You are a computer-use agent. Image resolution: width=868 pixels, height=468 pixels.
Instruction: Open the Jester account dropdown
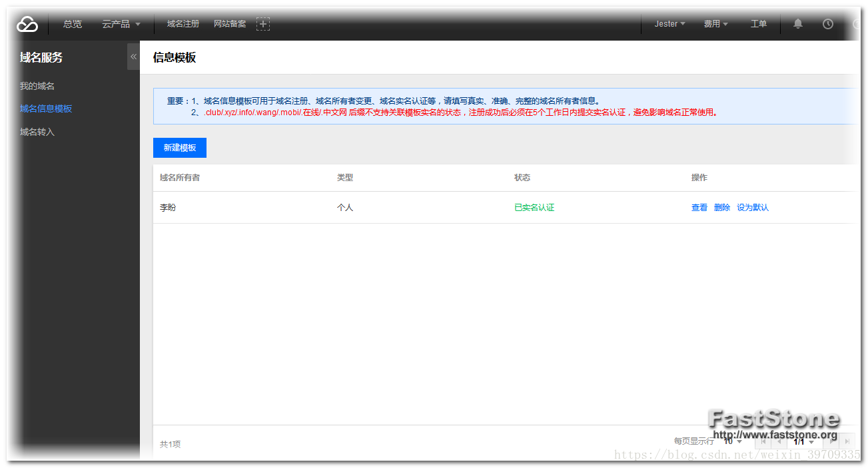point(669,24)
